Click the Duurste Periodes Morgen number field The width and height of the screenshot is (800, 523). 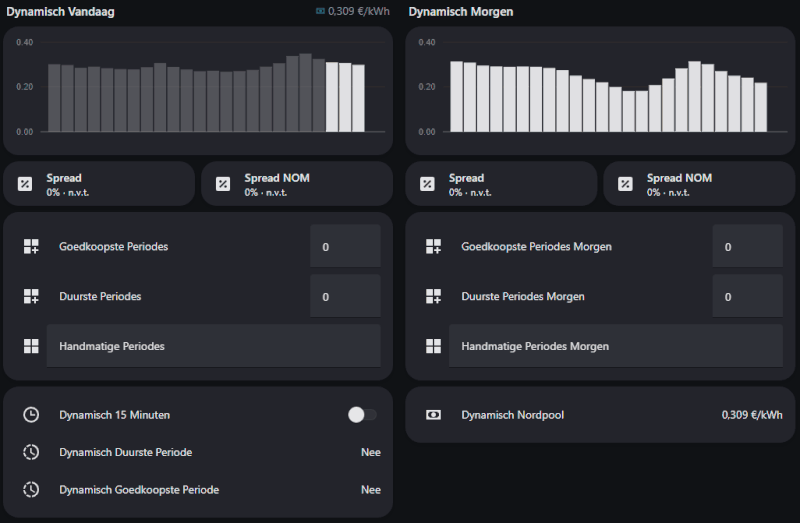[747, 296]
